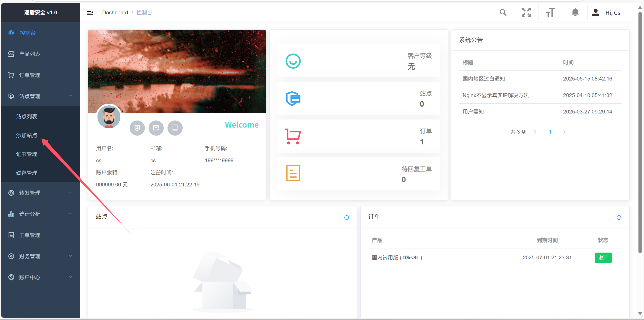Click the avatar thumbnail photo
Image resolution: width=644 pixels, height=320 pixels.
(109, 117)
